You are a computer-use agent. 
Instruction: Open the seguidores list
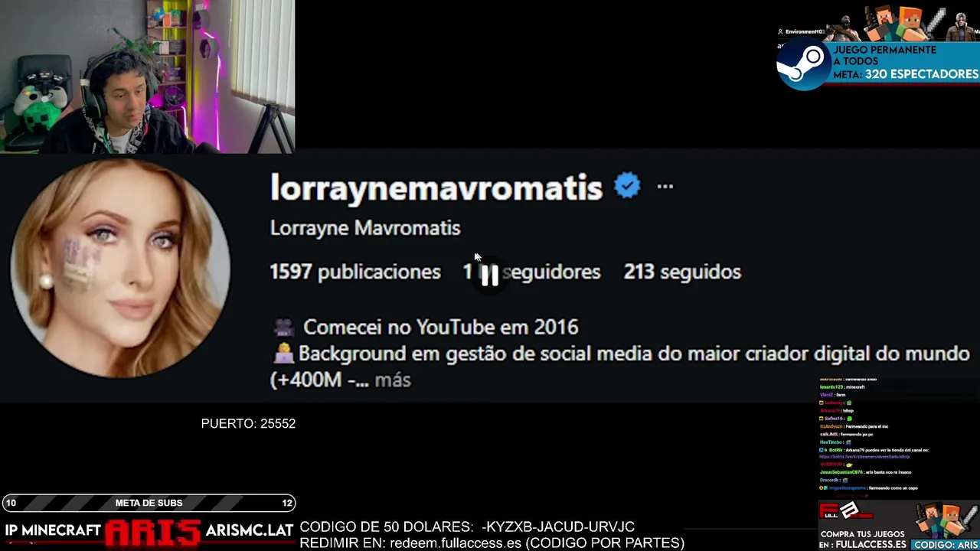(532, 272)
